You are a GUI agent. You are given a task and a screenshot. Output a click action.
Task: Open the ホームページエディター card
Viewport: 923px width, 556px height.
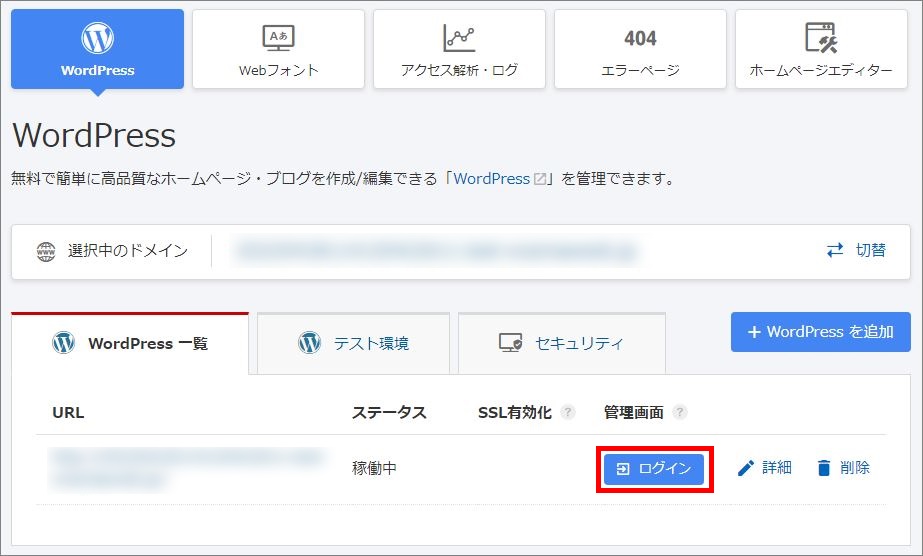(x=821, y=49)
